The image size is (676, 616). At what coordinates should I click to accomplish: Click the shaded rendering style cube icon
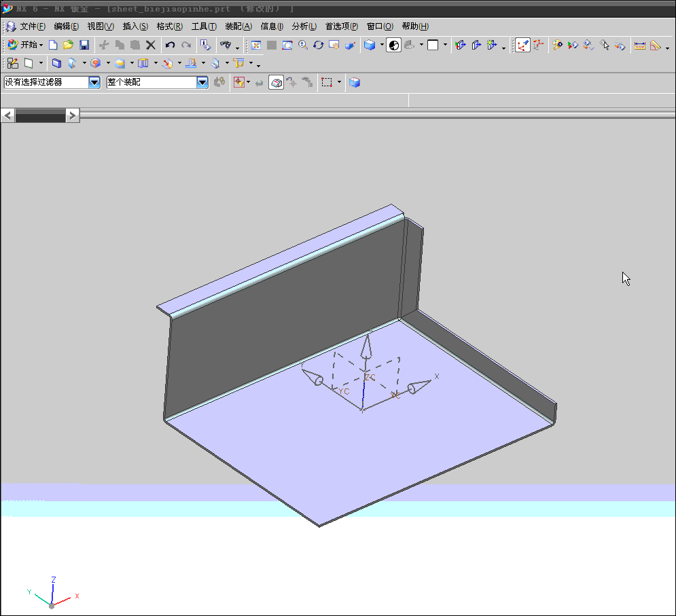tap(370, 45)
